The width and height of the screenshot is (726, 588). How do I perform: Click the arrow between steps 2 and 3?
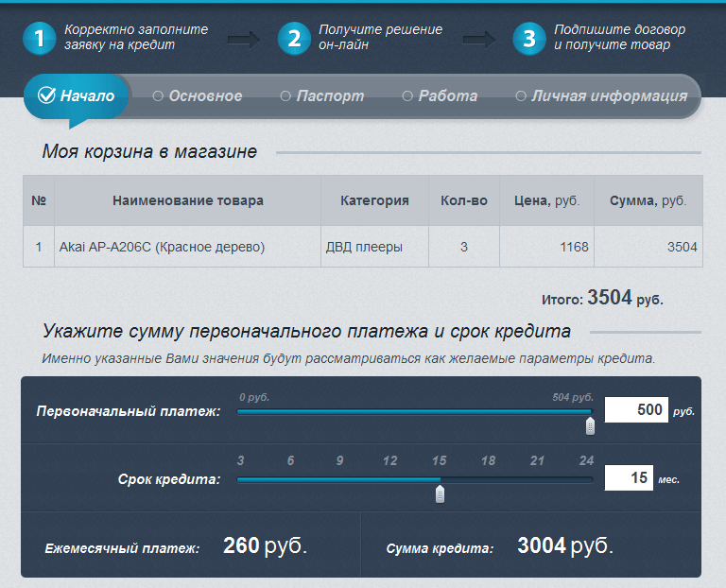[478, 39]
